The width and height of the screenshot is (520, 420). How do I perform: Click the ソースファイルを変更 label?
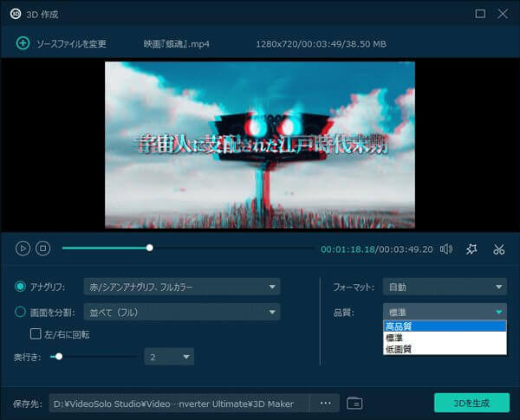point(71,44)
